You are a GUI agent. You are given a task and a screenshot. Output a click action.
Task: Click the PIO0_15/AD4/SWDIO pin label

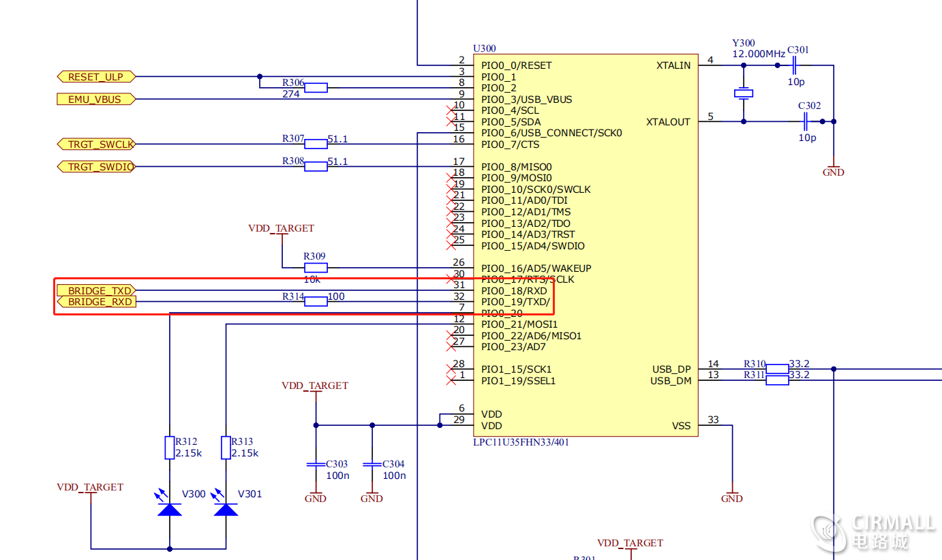click(x=533, y=245)
